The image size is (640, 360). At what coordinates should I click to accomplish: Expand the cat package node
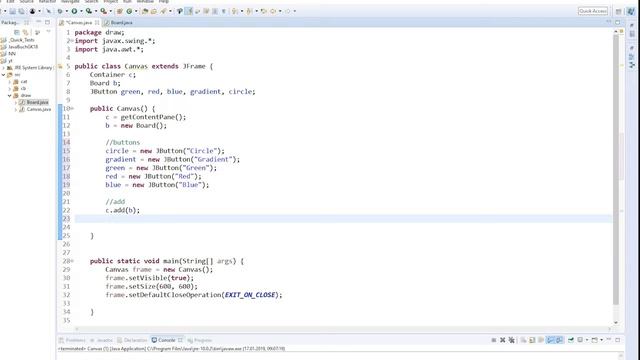pyautogui.click(x=10, y=82)
